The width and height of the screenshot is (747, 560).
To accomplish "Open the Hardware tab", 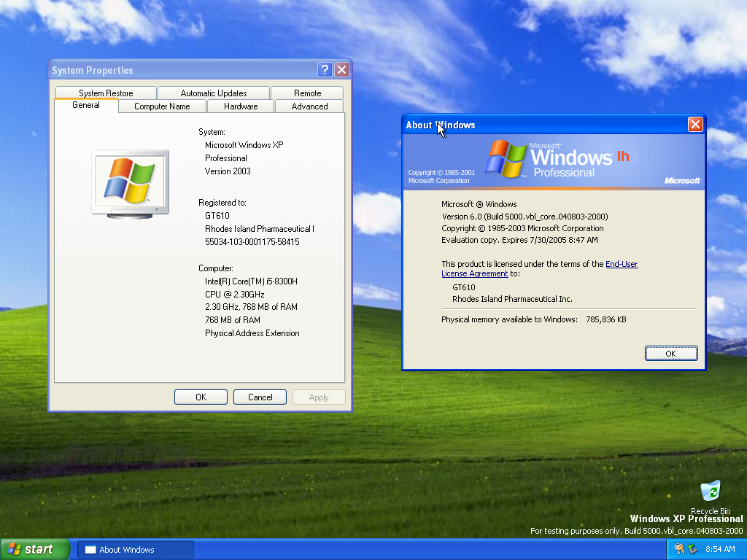I will (241, 106).
